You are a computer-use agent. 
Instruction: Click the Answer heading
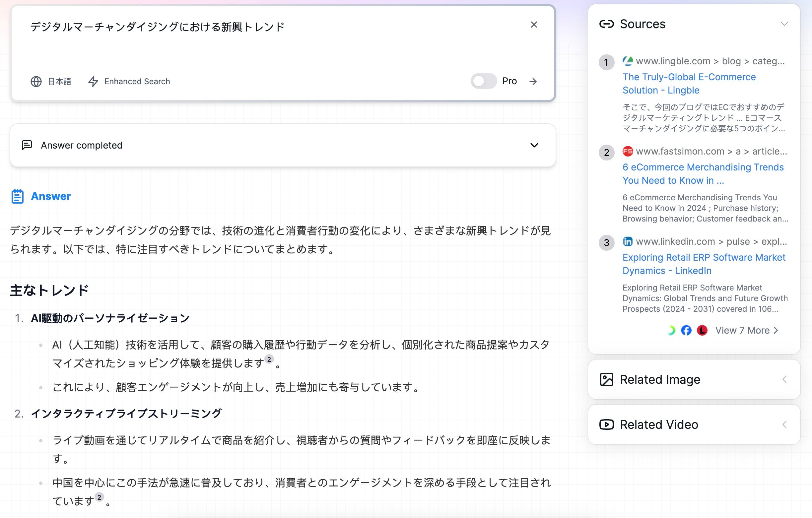[51, 196]
